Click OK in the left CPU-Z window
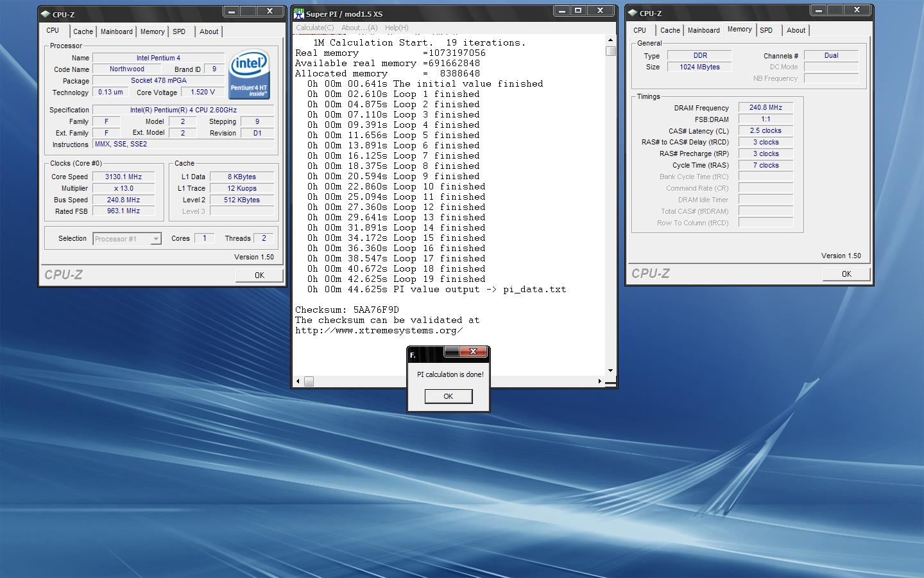This screenshot has width=924, height=578. coord(259,275)
